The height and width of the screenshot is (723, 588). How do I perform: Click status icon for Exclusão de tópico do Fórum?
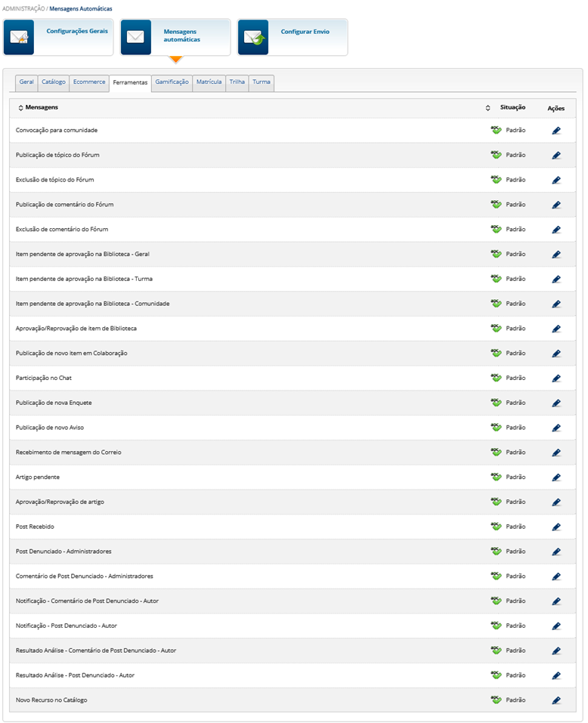pyautogui.click(x=496, y=180)
